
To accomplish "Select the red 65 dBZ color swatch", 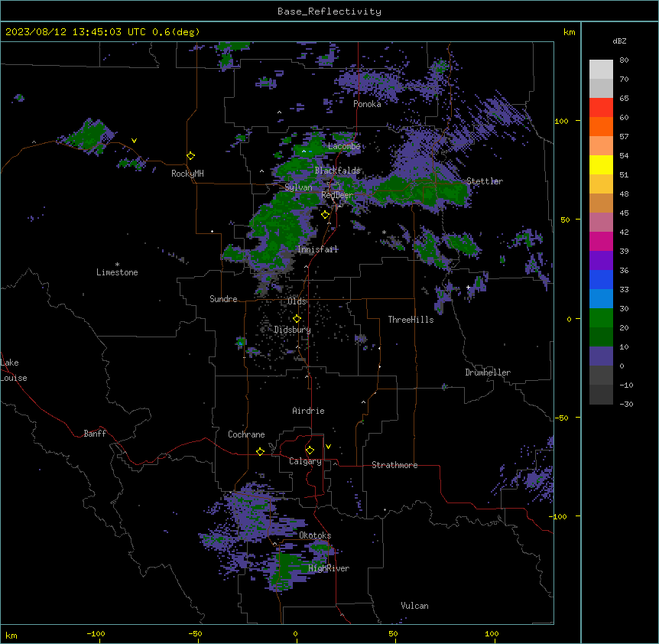I will (601, 107).
